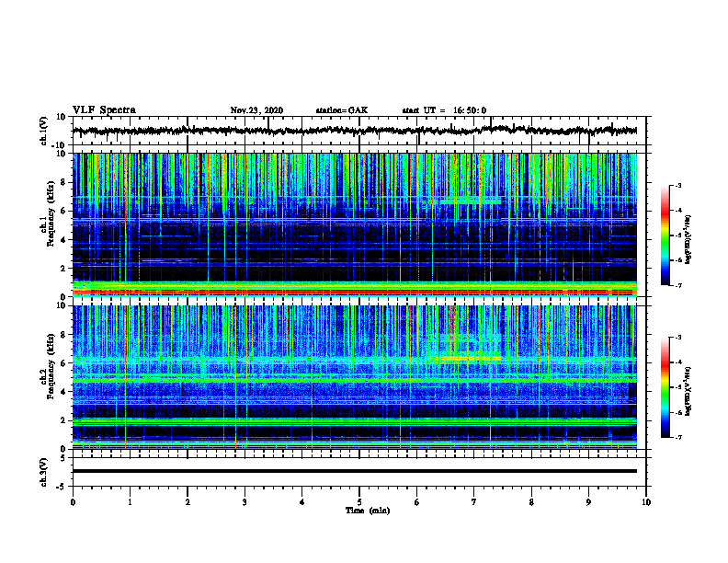
Task: Click the "4" kHz tick on ch.2 axis
Action: (x=64, y=392)
